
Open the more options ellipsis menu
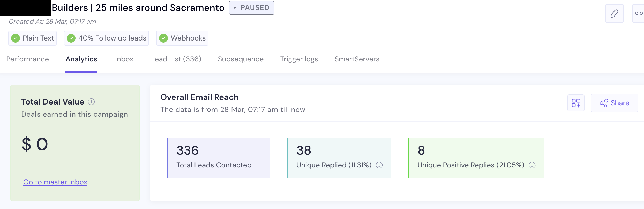(639, 13)
